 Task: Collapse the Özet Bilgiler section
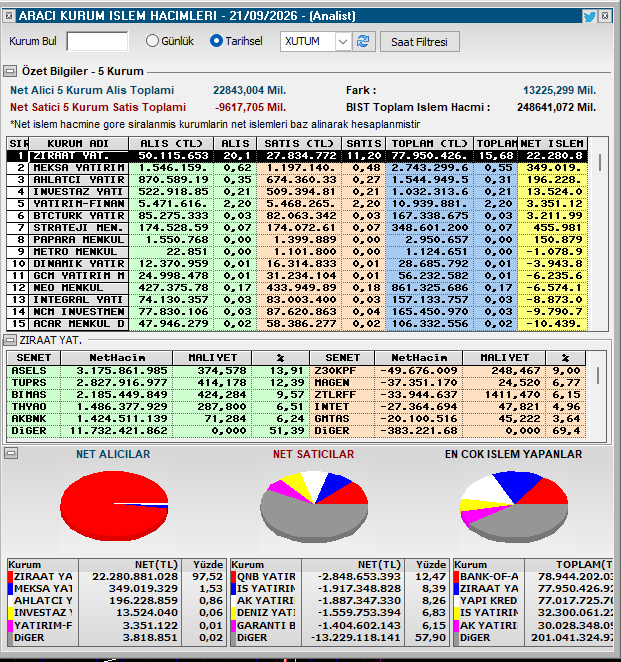click(x=10, y=71)
